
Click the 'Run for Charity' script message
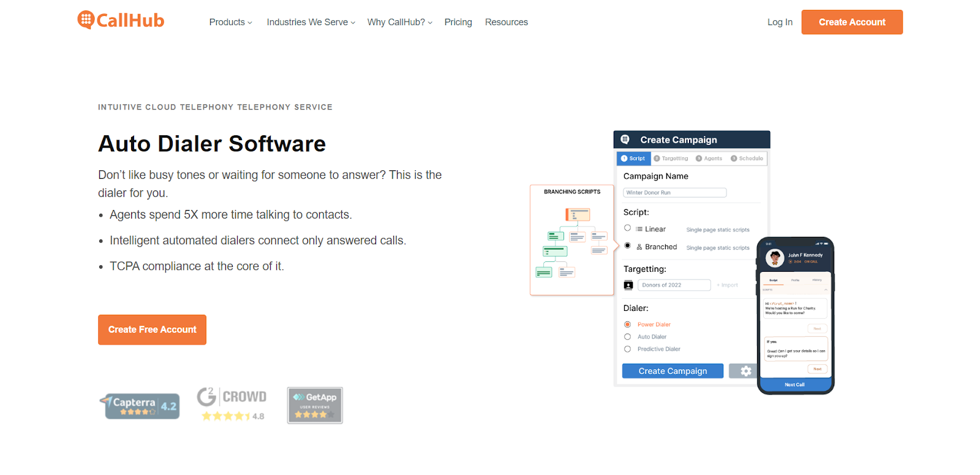pyautogui.click(x=794, y=308)
